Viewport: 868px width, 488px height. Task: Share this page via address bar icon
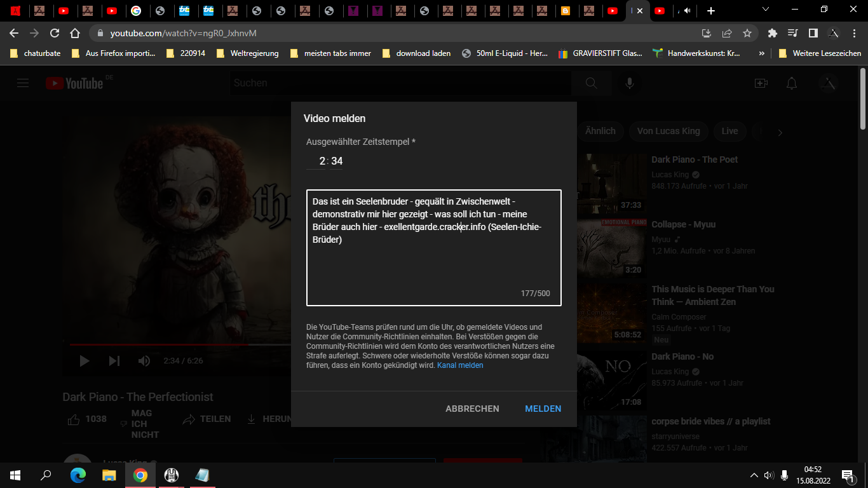tap(727, 33)
